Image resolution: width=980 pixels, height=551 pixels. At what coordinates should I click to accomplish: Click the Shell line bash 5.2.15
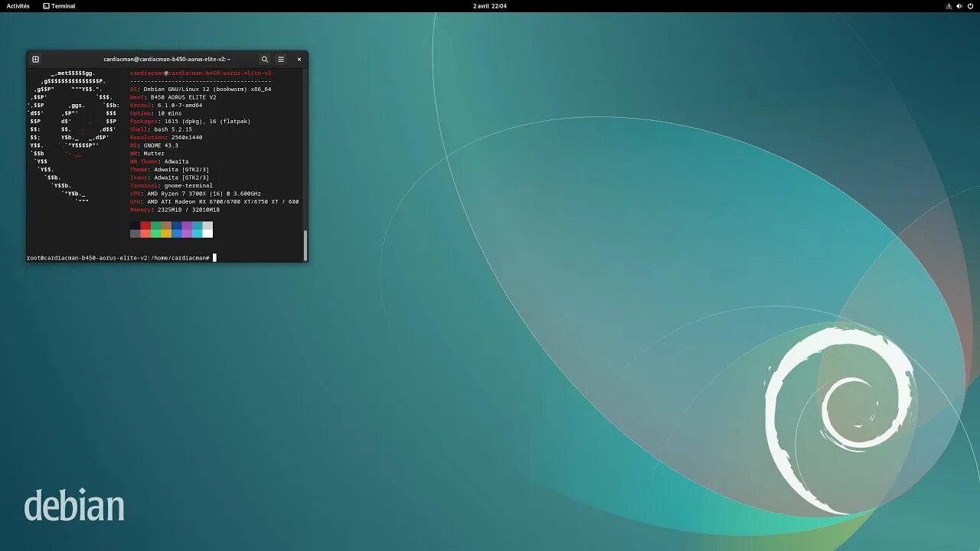[x=161, y=129]
